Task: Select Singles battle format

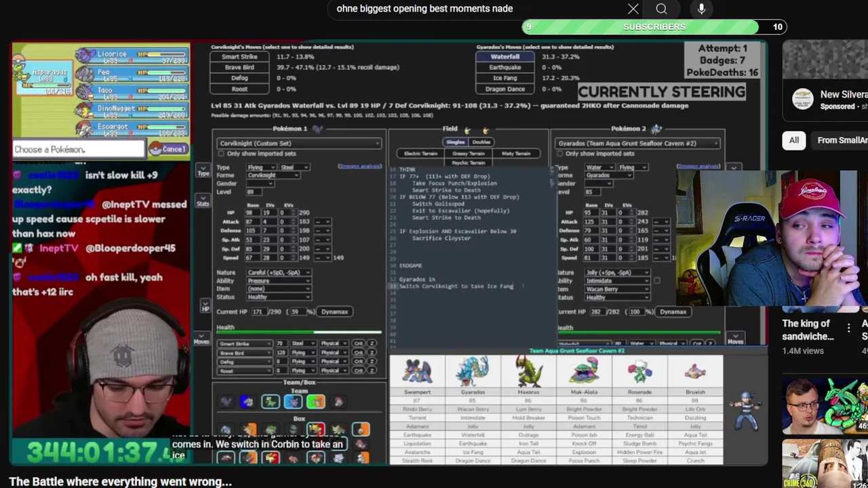Action: pos(455,142)
